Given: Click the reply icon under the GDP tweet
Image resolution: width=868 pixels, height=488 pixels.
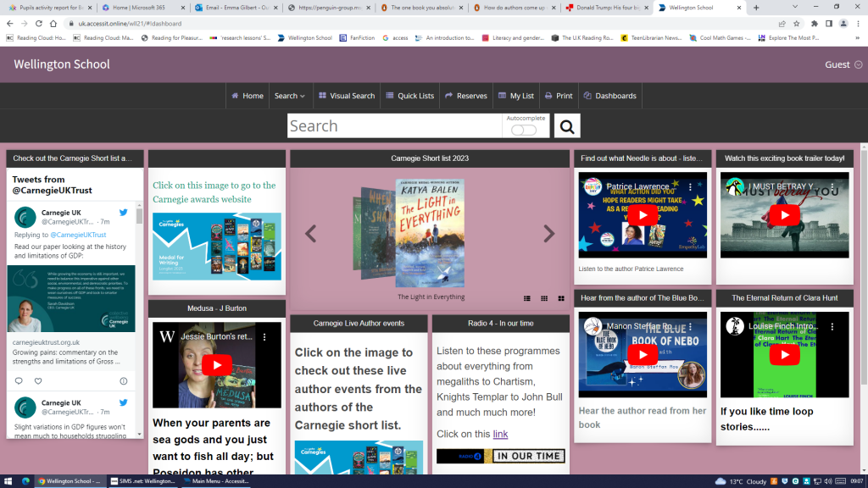Looking at the screenshot, I should [19, 380].
